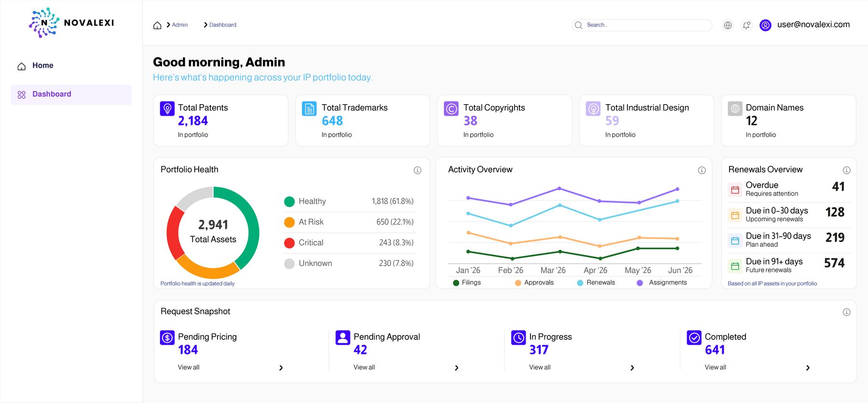Click the gray Unknown legend dot
This screenshot has width=868, height=403.
289,264
